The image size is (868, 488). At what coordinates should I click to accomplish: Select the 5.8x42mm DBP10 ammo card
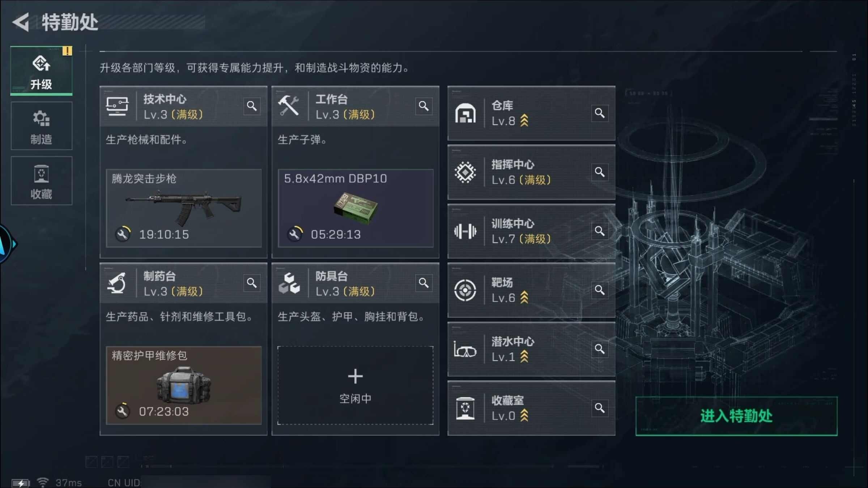pos(356,208)
